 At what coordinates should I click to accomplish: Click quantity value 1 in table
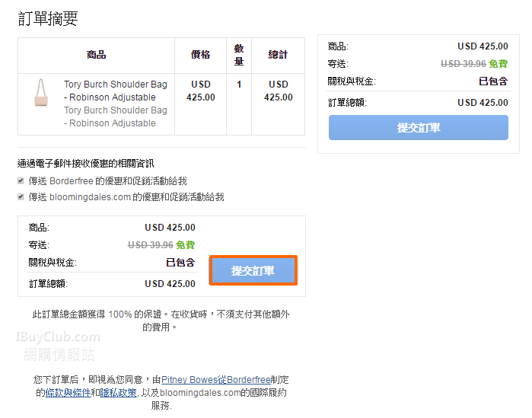[x=239, y=85]
